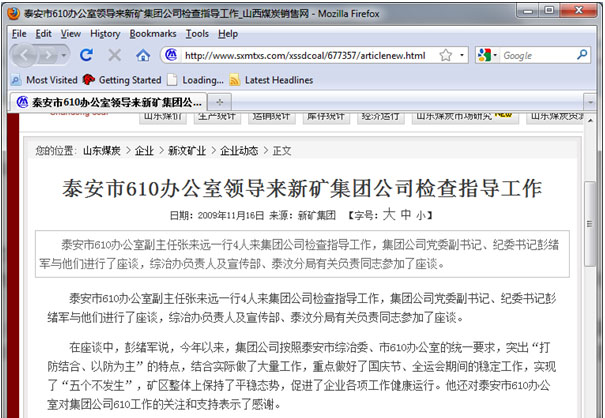Viewport: 605px width, 418px height.
Task: Open the Tools menu
Action: pyautogui.click(x=196, y=33)
